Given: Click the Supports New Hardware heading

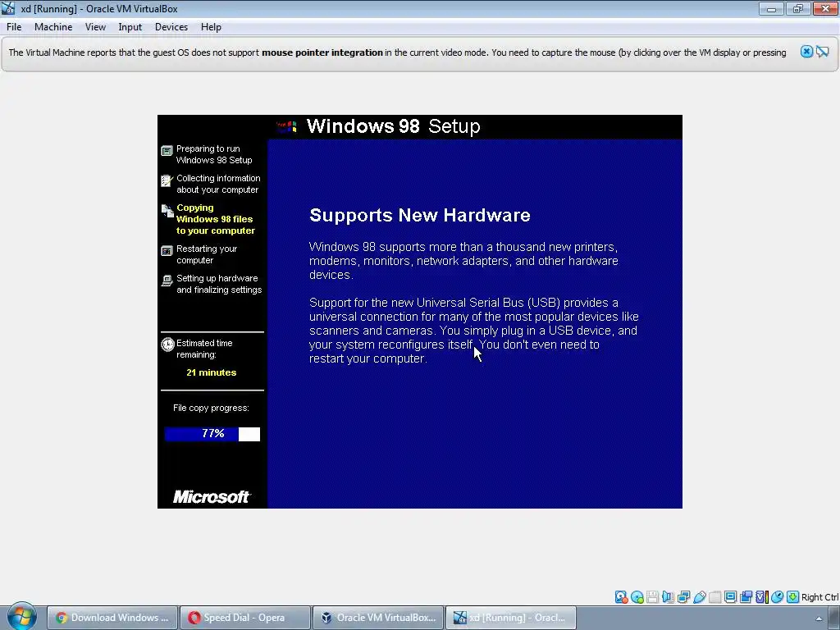Looking at the screenshot, I should [x=419, y=215].
